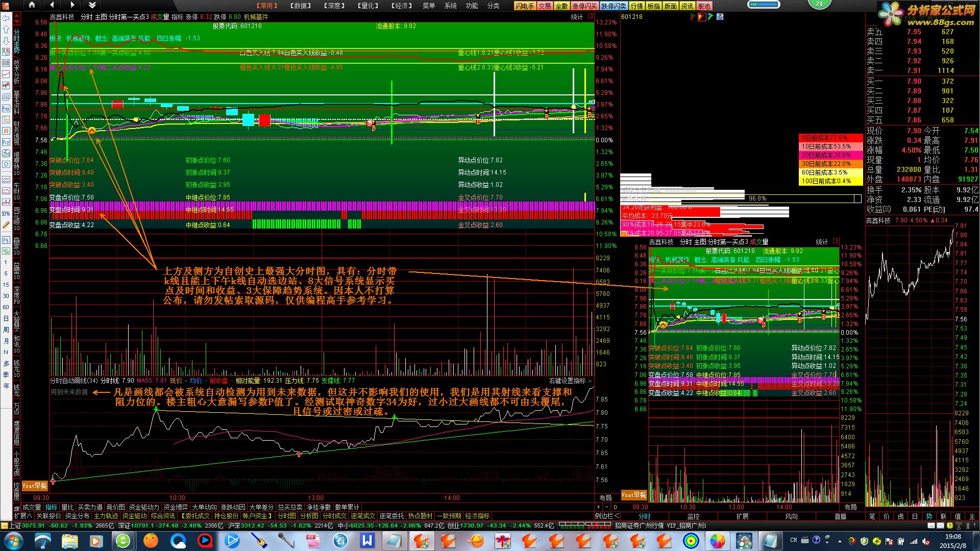Screen dimensions: 980x551
Task: Select the 大单动向 tab
Action: [204, 507]
